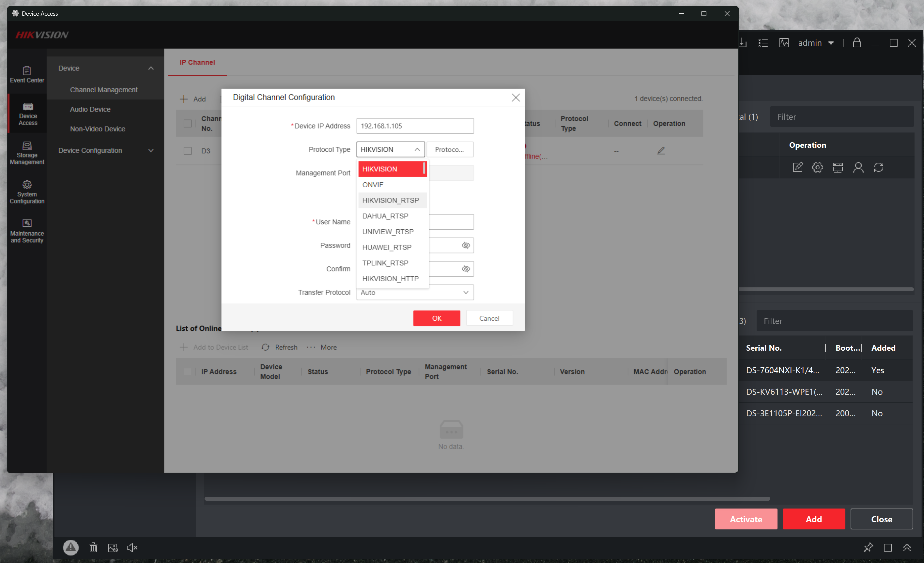Collapse the Device section in the side menu
Screen dimensions: 924x563
[151, 68]
